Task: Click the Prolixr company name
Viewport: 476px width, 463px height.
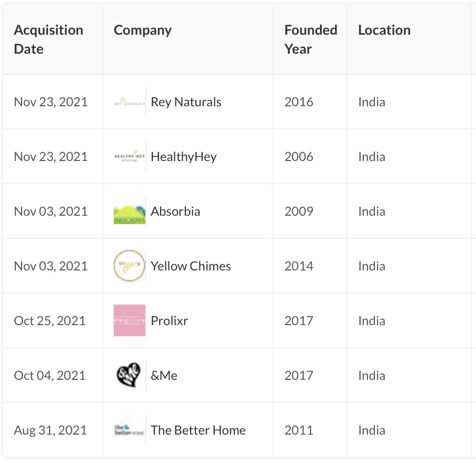Action: click(169, 321)
